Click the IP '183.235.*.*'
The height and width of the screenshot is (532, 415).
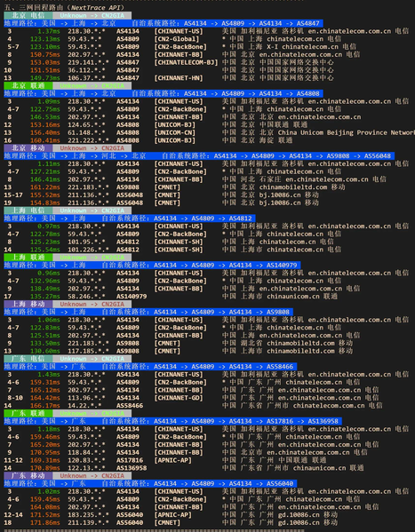point(88,515)
